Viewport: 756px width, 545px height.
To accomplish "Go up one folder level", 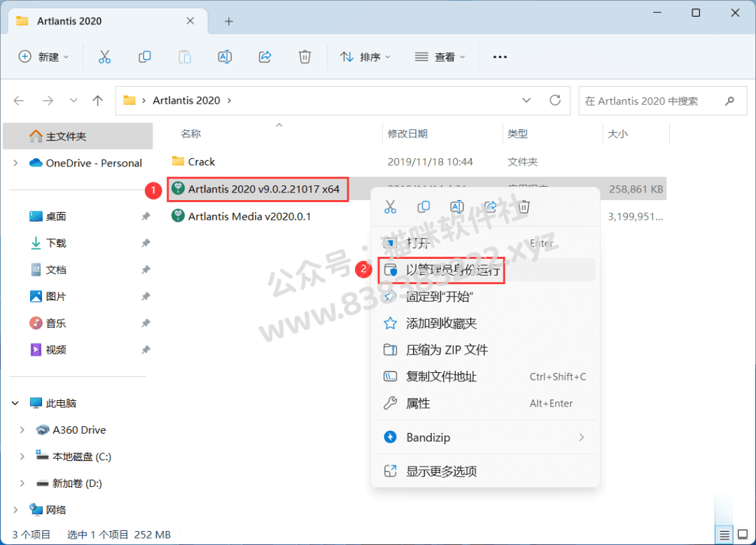I will [x=98, y=100].
